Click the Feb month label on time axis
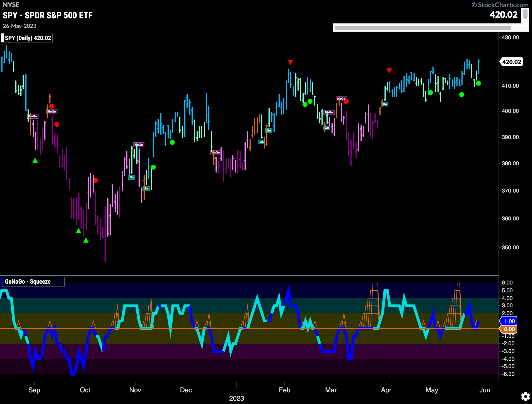The image size is (532, 404). pos(285,390)
